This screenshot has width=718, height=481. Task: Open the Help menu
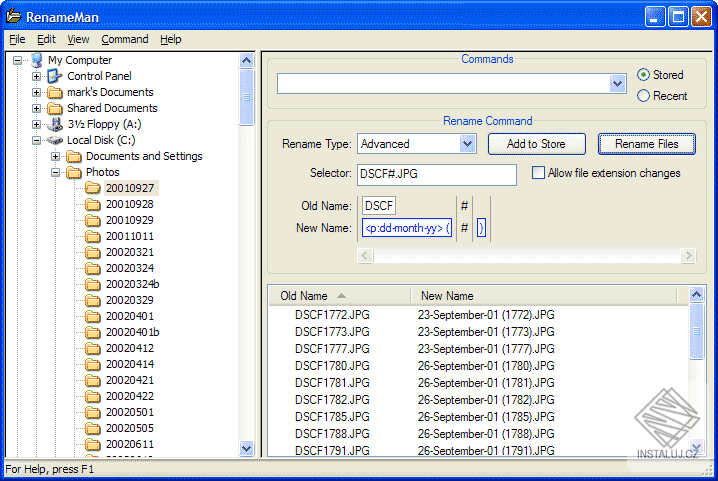(x=171, y=39)
